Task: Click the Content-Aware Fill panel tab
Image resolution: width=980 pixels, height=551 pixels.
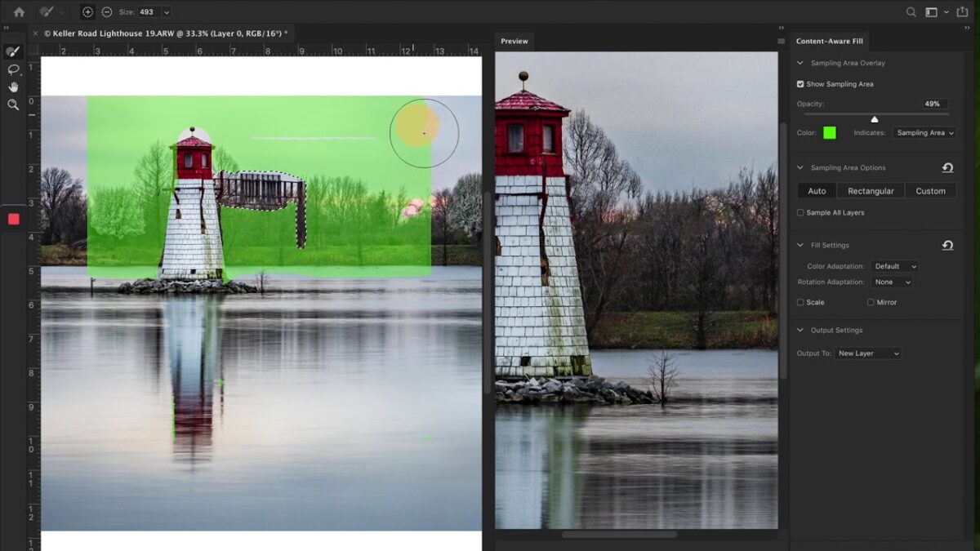Action: point(829,41)
